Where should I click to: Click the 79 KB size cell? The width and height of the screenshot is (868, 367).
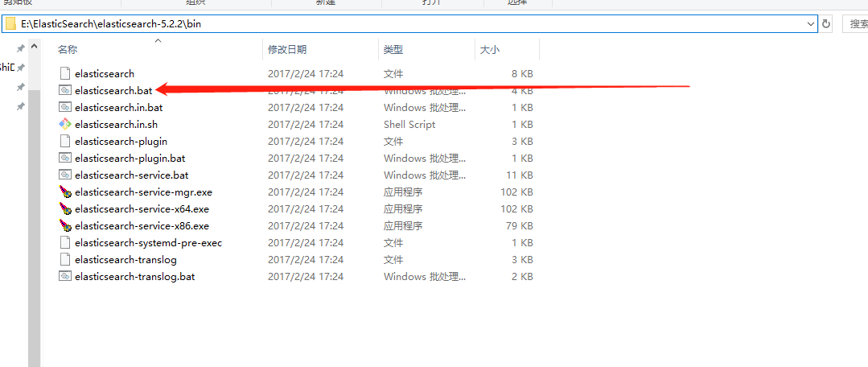(519, 226)
